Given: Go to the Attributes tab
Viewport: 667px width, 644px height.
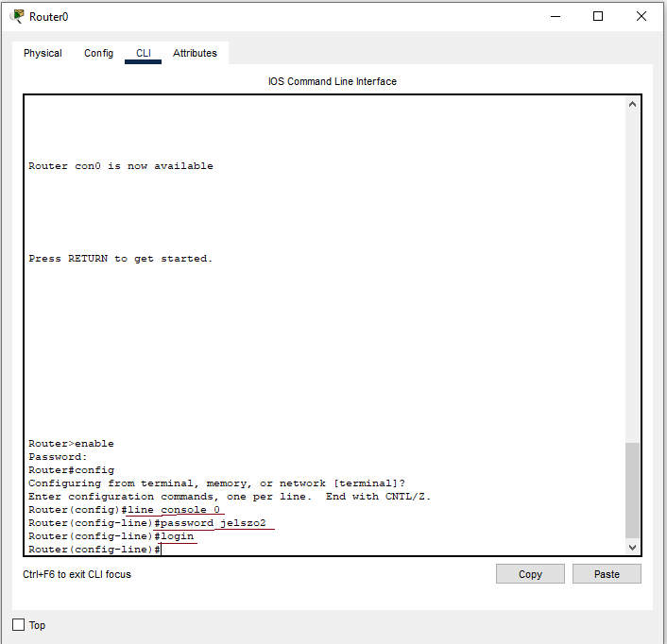Looking at the screenshot, I should tap(195, 54).
